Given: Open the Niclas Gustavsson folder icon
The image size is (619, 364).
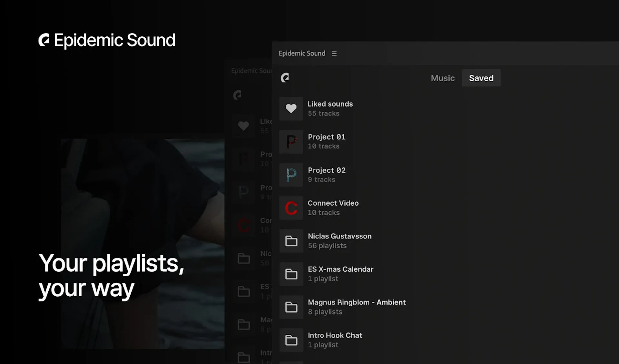Looking at the screenshot, I should point(291,241).
